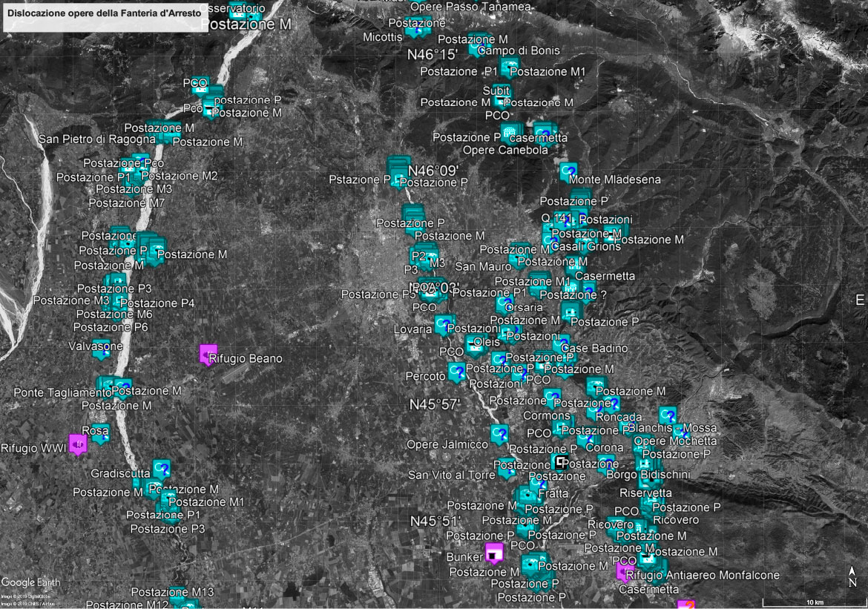Select the Gradiscutta question-mark marker

(162, 469)
